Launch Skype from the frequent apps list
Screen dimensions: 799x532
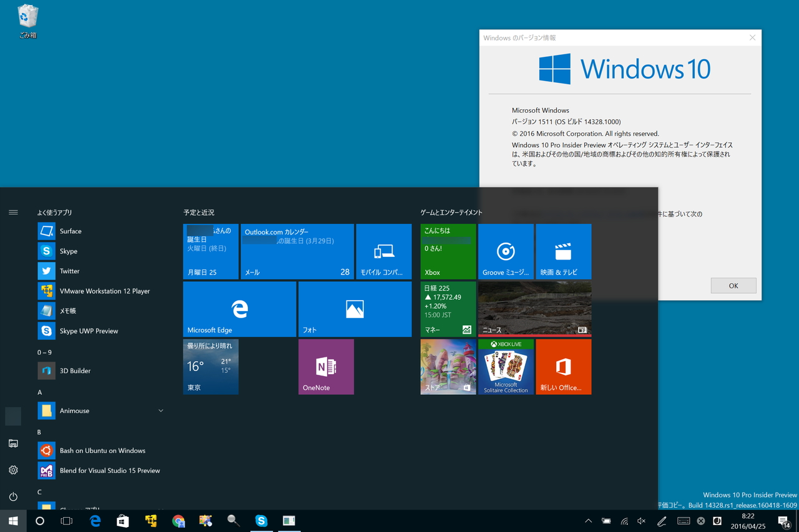pyautogui.click(x=71, y=251)
